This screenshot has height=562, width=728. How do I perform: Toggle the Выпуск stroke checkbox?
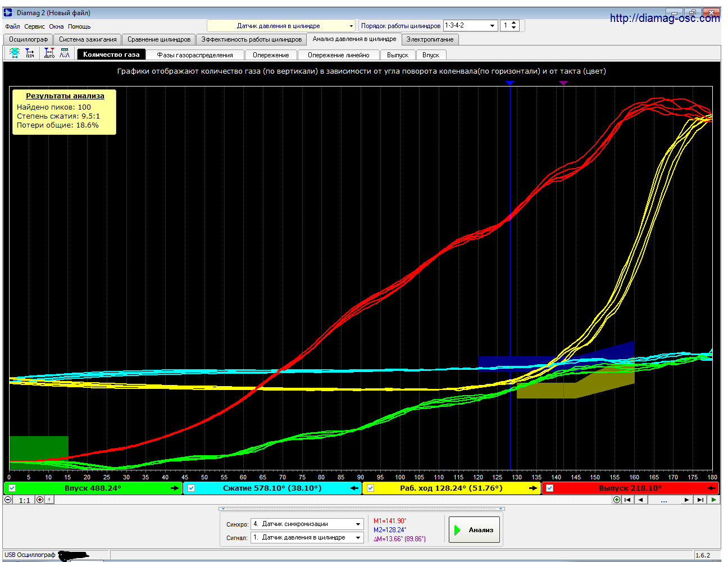pyautogui.click(x=549, y=488)
